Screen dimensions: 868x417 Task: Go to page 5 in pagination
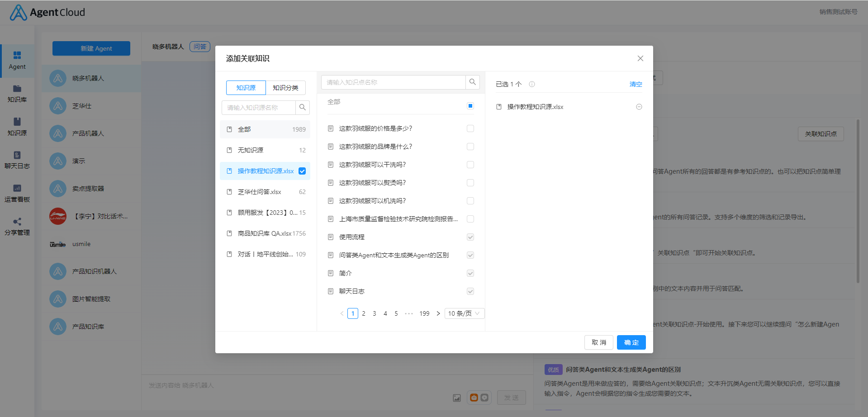[396, 313]
